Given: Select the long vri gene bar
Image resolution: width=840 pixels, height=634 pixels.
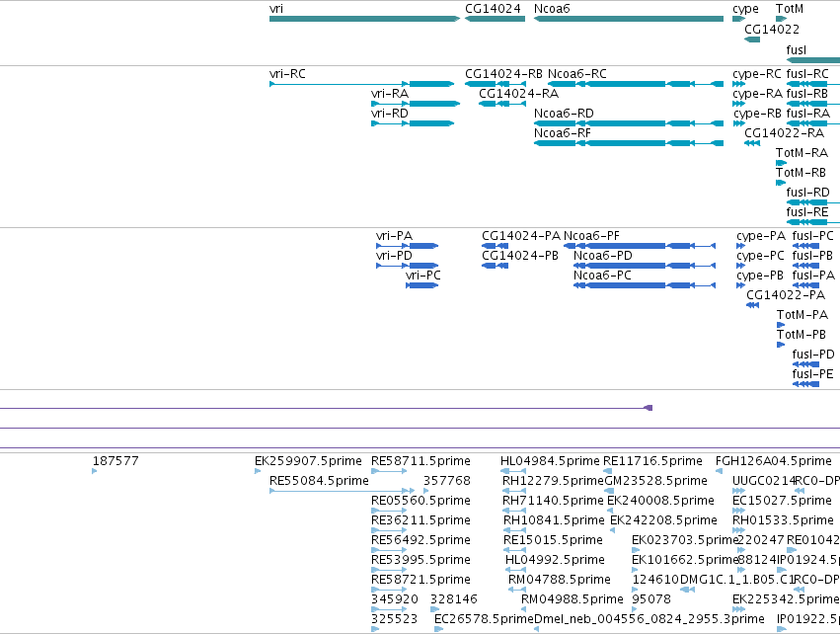Looking at the screenshot, I should (364, 19).
